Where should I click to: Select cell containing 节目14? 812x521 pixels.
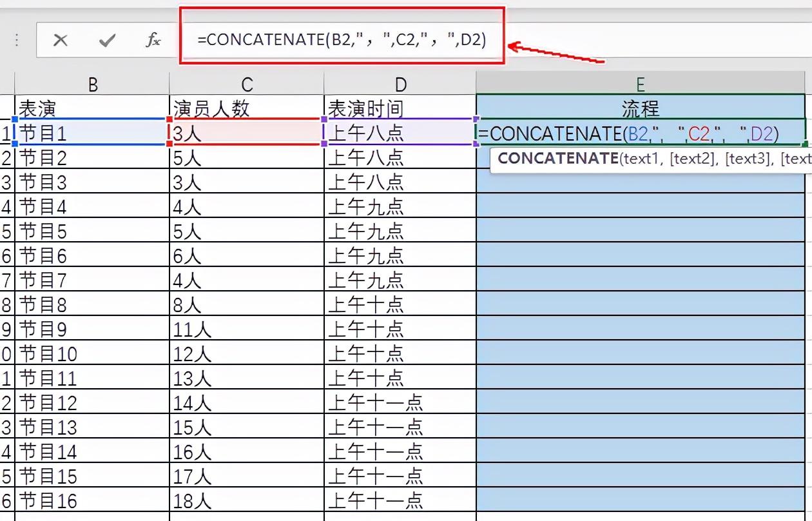pos(92,451)
